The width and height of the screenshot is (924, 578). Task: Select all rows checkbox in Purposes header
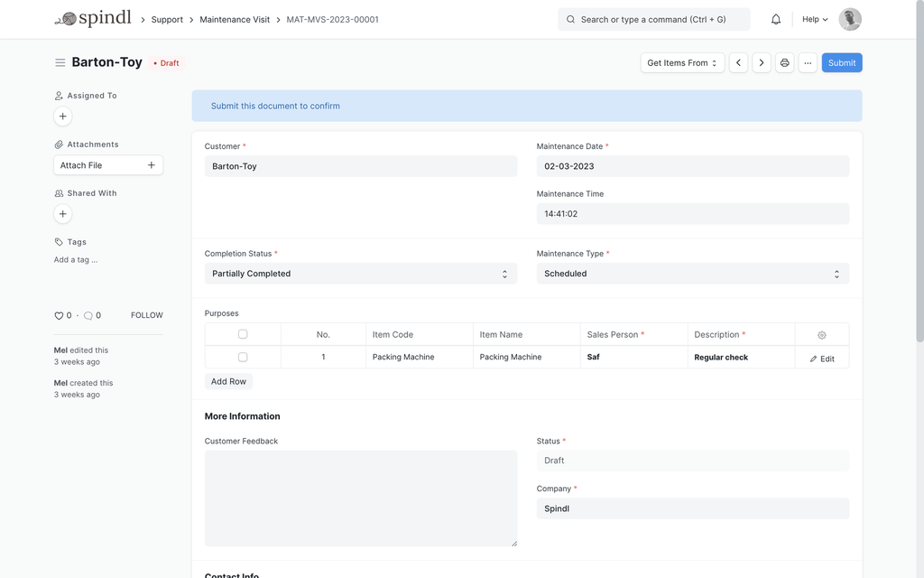point(243,334)
